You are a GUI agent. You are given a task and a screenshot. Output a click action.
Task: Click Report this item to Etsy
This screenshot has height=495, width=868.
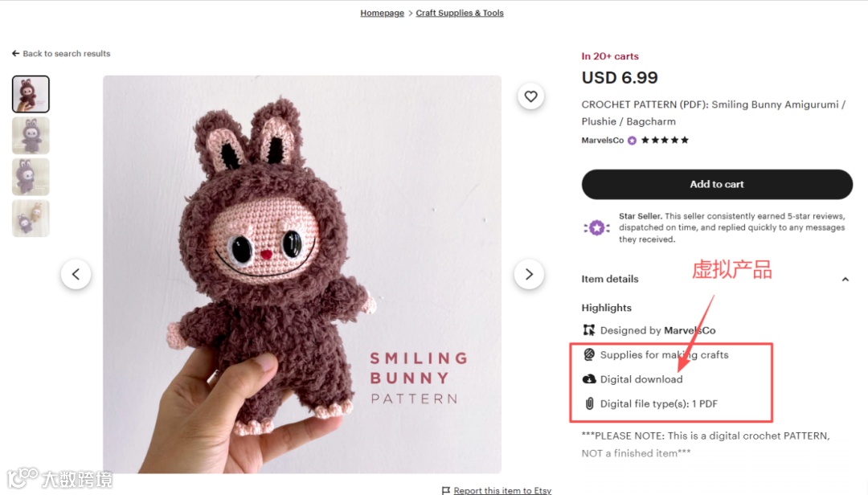[x=502, y=490]
